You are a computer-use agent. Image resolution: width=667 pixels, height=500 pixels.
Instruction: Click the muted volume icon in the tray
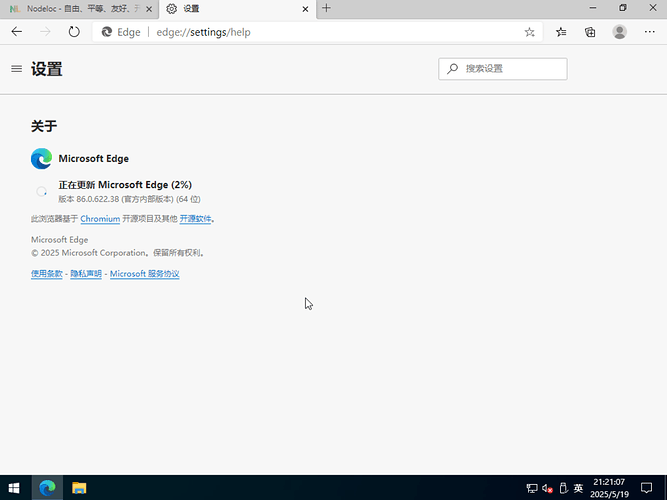pos(547,488)
